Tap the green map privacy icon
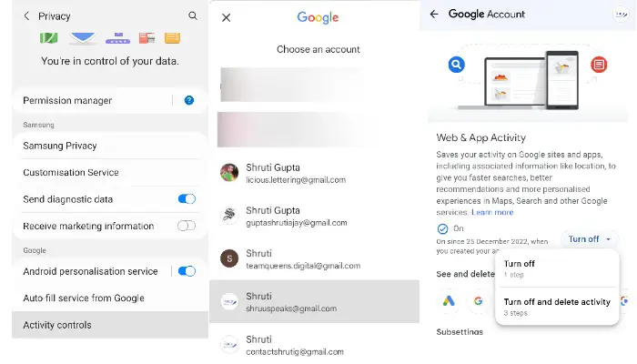 pyautogui.click(x=49, y=38)
